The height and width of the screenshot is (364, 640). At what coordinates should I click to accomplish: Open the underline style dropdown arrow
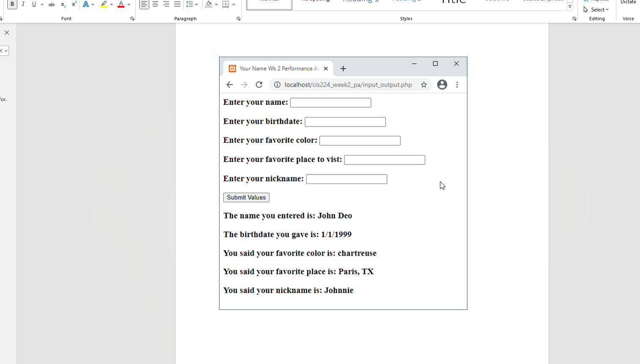[x=42, y=4]
